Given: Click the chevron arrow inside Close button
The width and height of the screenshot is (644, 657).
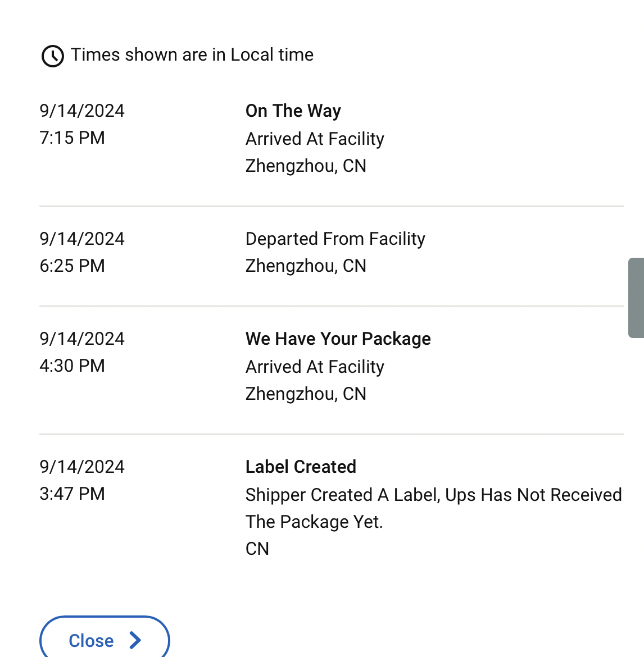Looking at the screenshot, I should [x=135, y=640].
